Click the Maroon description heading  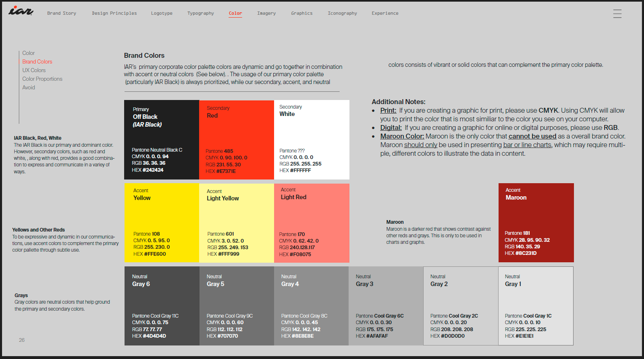coord(395,222)
